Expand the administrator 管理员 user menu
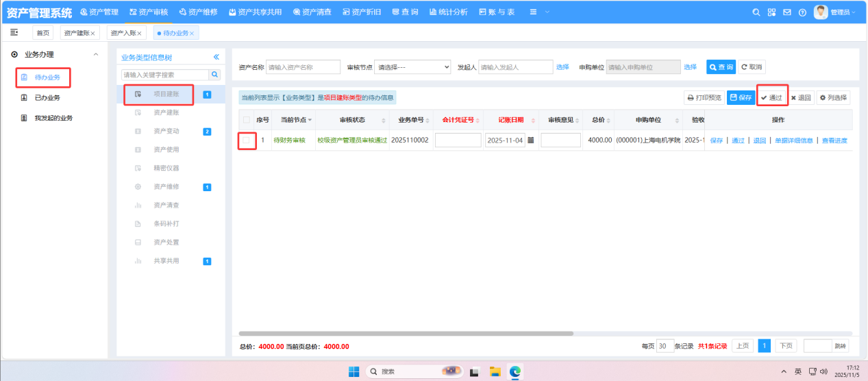This screenshot has width=868, height=381. (835, 12)
